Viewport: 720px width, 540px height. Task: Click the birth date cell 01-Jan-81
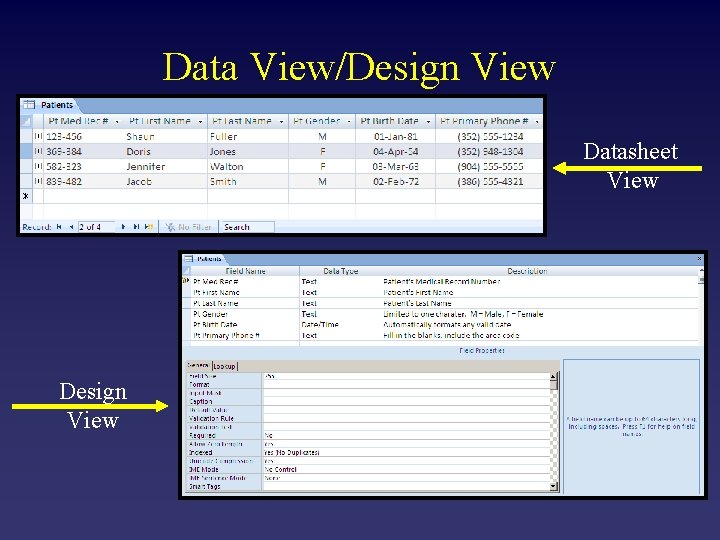coord(395,136)
